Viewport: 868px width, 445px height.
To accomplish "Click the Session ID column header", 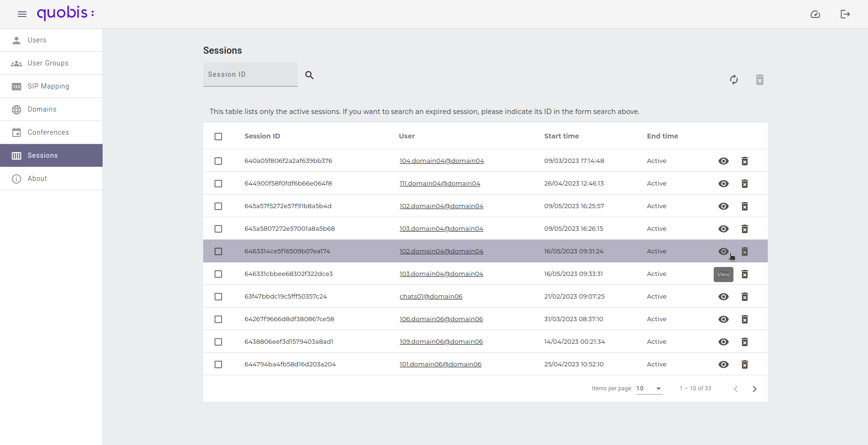I will 263,136.
